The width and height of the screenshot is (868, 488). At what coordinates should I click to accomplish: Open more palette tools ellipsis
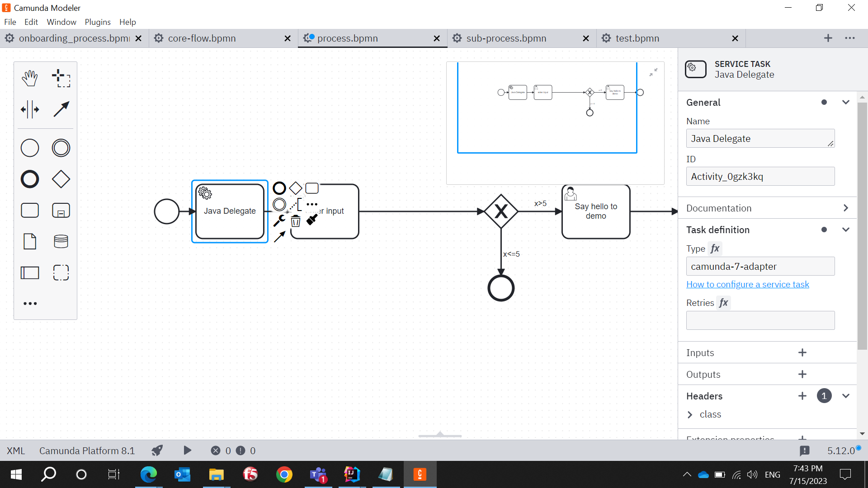click(30, 304)
